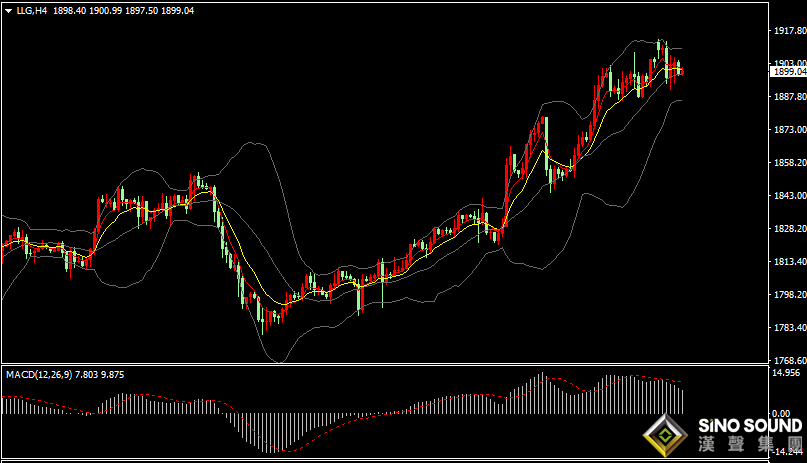Click the SINO SOUND watermark text
Image resolution: width=807 pixels, height=463 pixels.
pyautogui.click(x=750, y=425)
